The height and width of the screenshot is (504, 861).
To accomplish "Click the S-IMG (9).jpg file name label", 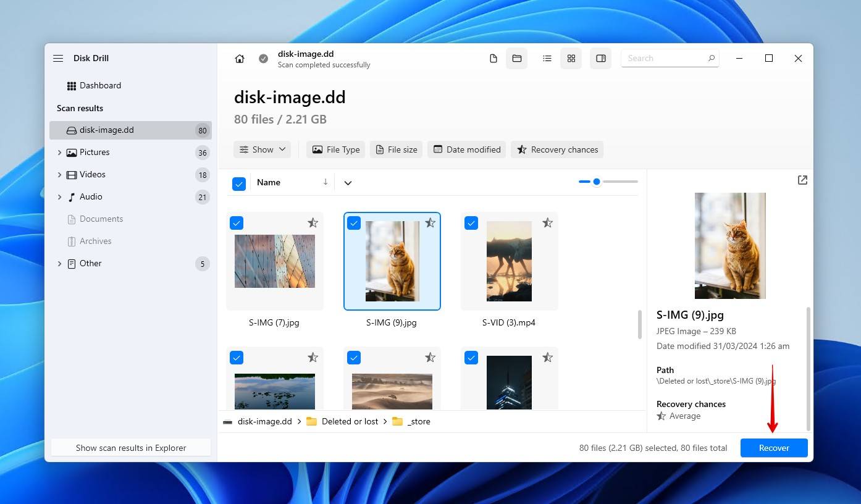I will 392,322.
